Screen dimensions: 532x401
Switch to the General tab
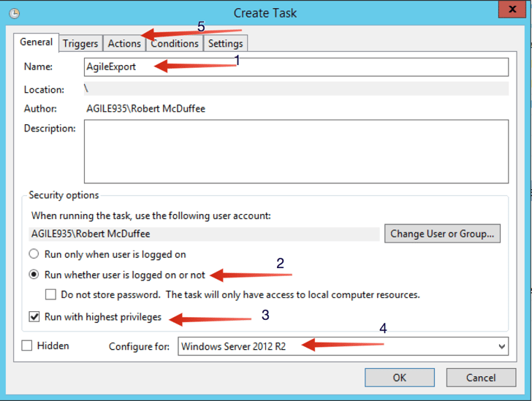pos(36,42)
